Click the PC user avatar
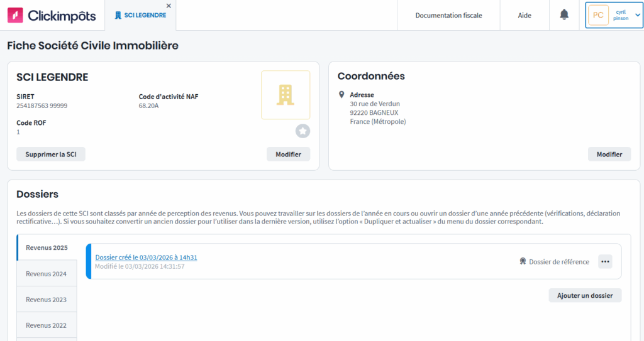This screenshot has width=644, height=341. click(x=597, y=15)
